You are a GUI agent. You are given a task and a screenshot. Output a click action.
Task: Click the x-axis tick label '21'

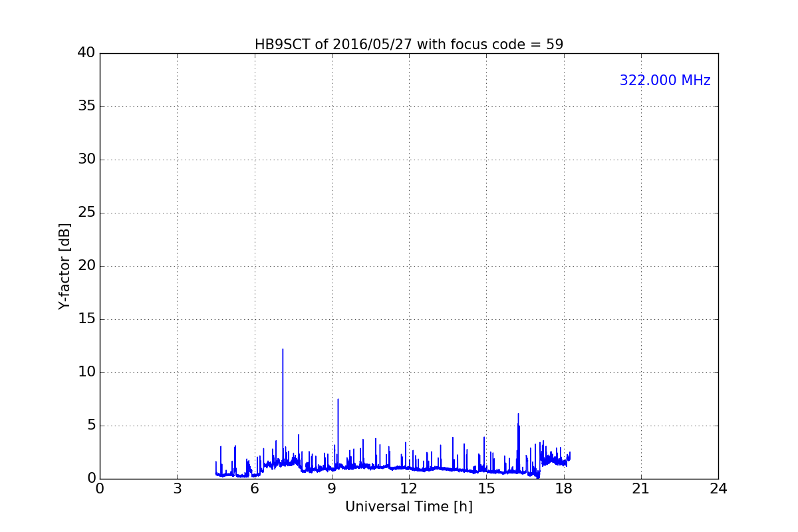pos(641,489)
